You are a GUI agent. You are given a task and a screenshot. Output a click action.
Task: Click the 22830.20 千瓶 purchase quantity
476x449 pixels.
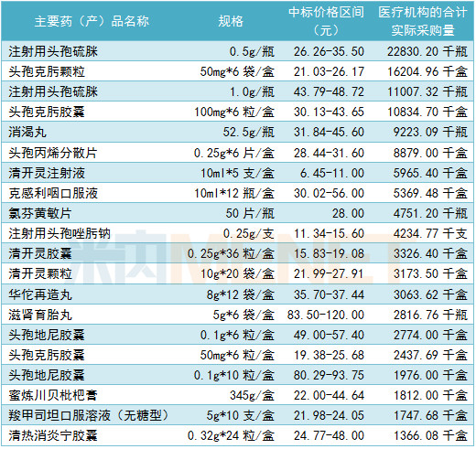click(x=427, y=51)
